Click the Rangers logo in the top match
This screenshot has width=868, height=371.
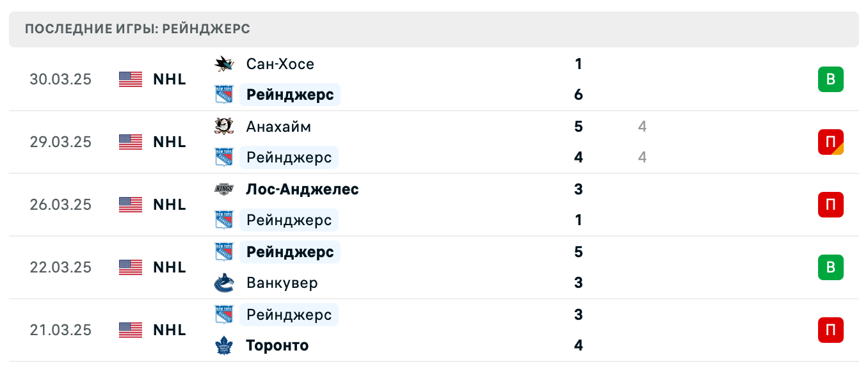223,95
